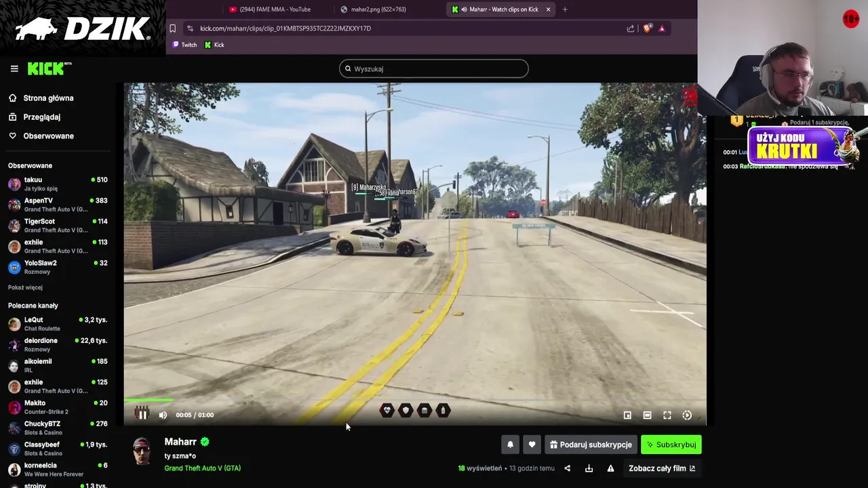Click the heart HUD icon in video
The width and height of the screenshot is (868, 488).
pyautogui.click(x=387, y=410)
